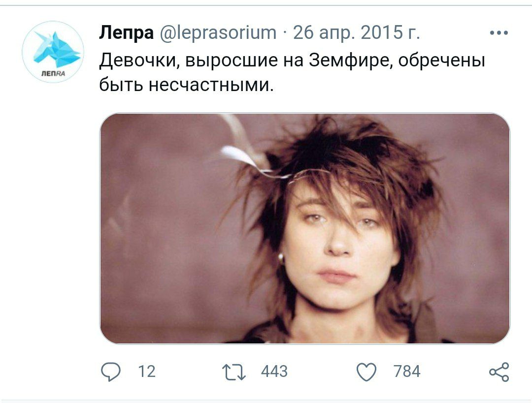Open the share icon options
This screenshot has width=532, height=403.
(x=499, y=372)
